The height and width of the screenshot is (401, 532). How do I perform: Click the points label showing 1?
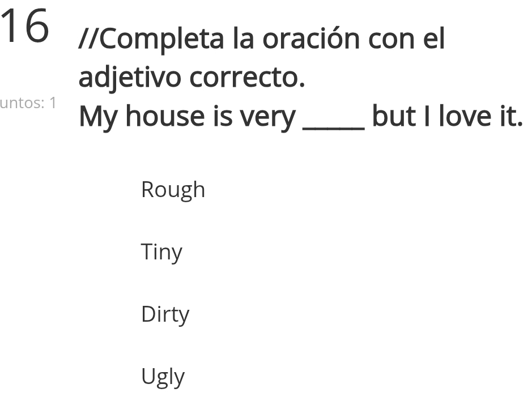28,103
